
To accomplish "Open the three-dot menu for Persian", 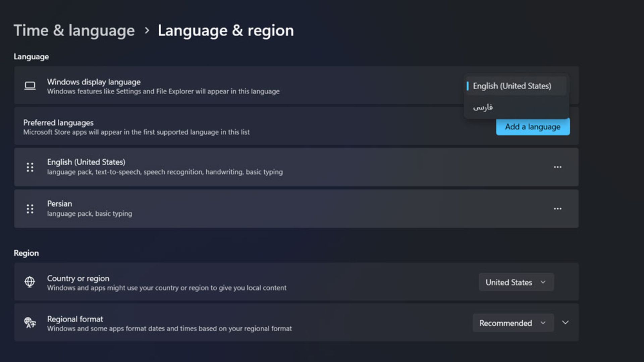I will 557,209.
